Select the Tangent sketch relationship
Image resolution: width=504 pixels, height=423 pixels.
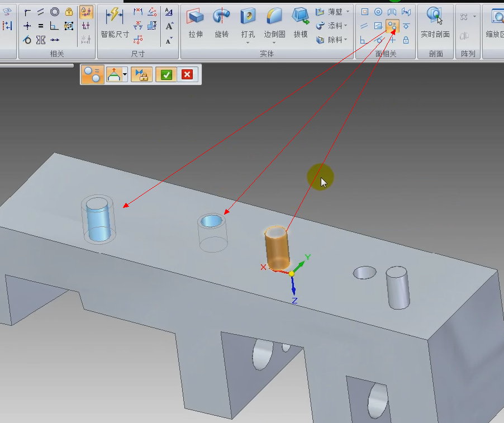click(27, 40)
